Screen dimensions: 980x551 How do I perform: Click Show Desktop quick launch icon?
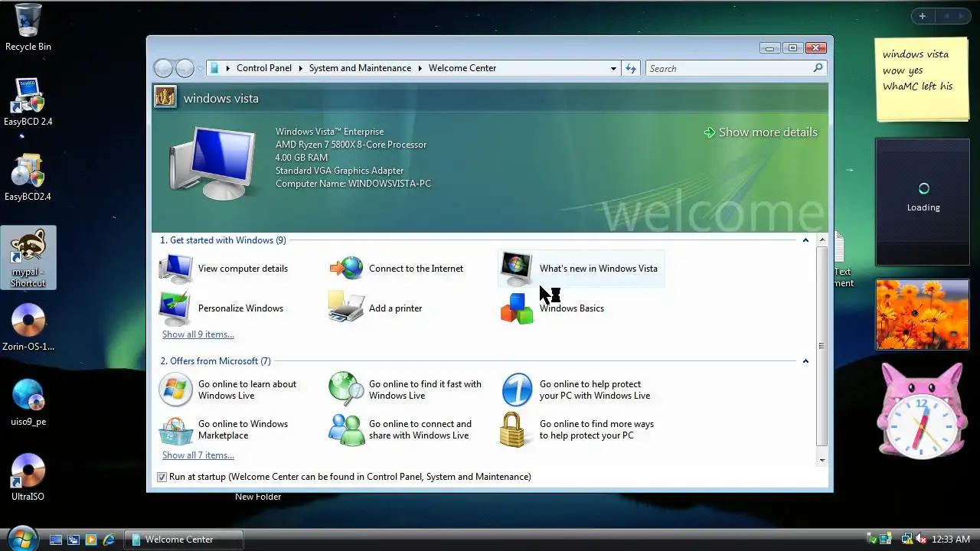(x=56, y=540)
